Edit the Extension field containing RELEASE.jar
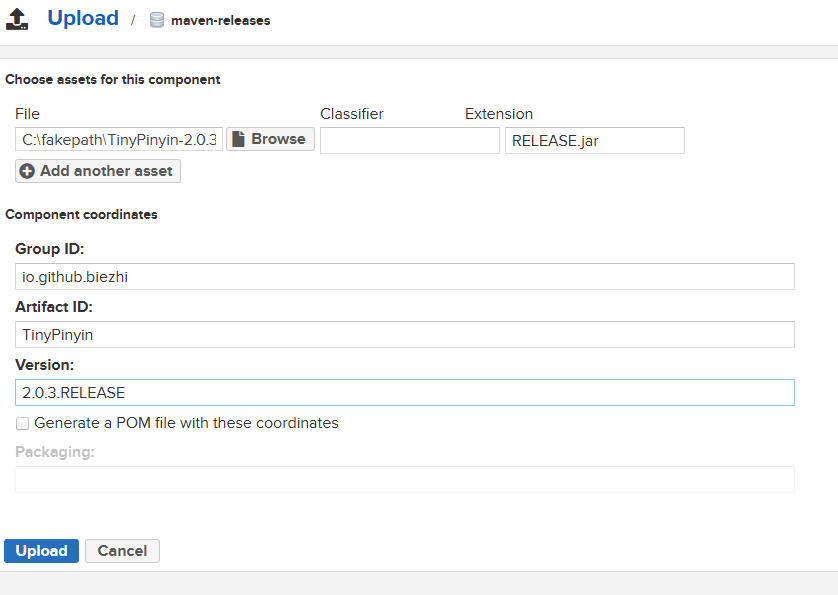This screenshot has width=838, height=595. 594,140
